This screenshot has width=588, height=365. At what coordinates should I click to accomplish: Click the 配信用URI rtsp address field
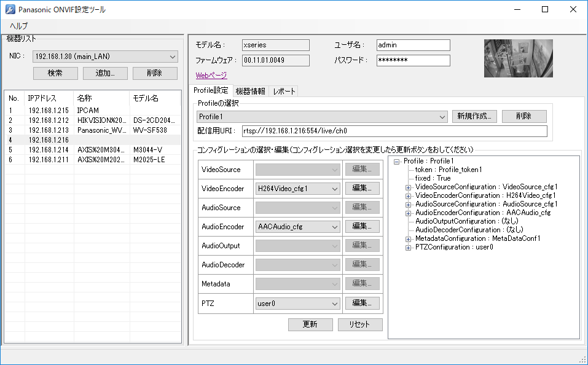click(394, 131)
